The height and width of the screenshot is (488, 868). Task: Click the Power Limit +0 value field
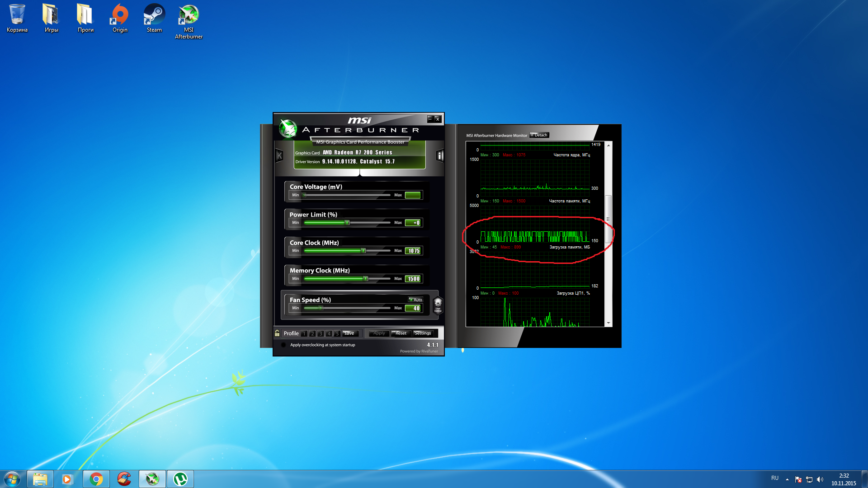[x=413, y=223]
